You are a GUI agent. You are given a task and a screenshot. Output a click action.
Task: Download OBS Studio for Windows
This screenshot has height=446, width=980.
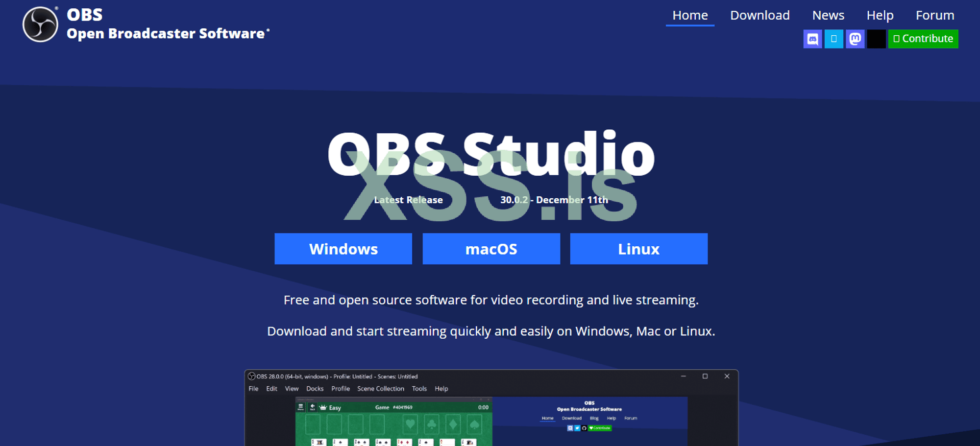(343, 249)
